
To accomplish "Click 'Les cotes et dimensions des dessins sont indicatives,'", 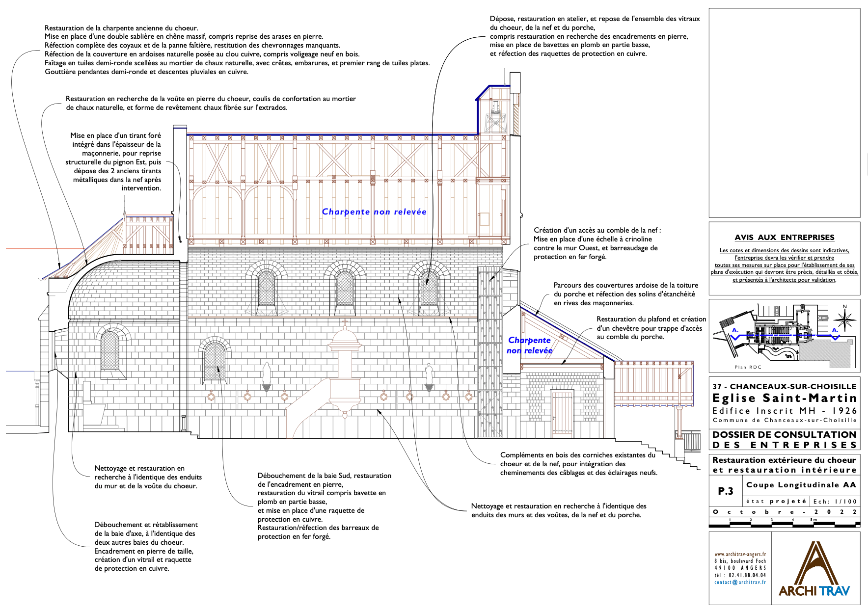I will coord(785,250).
